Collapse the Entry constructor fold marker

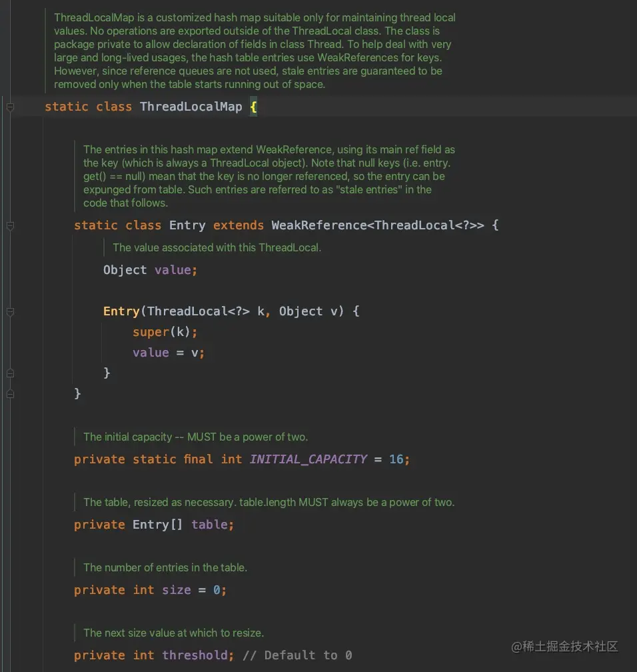(x=10, y=311)
